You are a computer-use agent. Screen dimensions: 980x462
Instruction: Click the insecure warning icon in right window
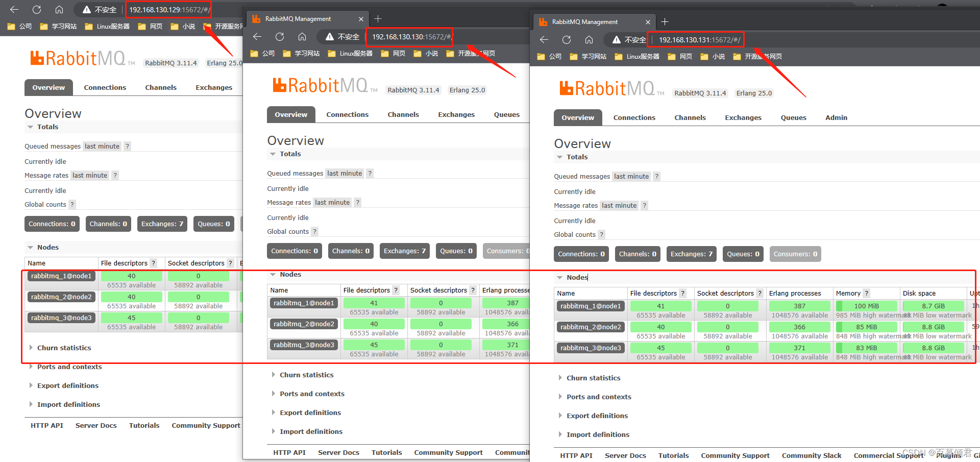pos(617,40)
